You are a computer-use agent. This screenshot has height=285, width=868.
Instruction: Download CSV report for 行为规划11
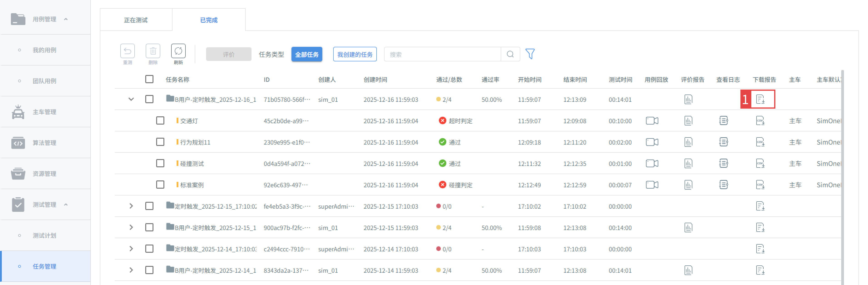click(x=760, y=142)
